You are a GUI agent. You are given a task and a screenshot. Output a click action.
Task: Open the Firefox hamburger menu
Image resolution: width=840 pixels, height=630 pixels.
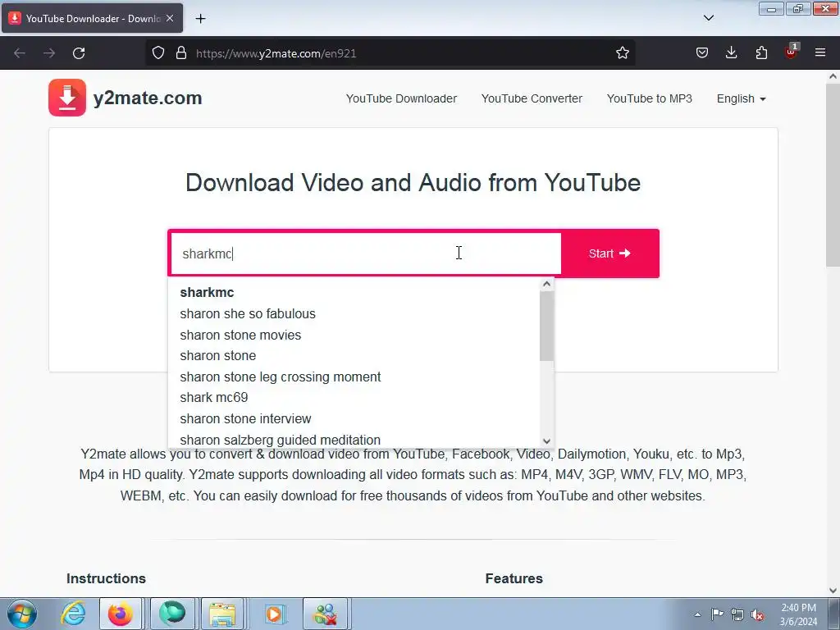[820, 52]
